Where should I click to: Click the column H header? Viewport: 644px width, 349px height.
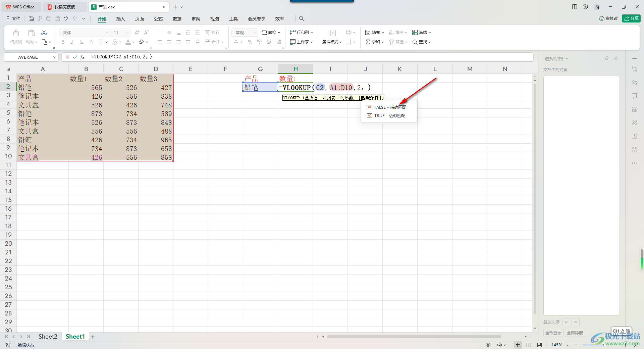(x=296, y=69)
